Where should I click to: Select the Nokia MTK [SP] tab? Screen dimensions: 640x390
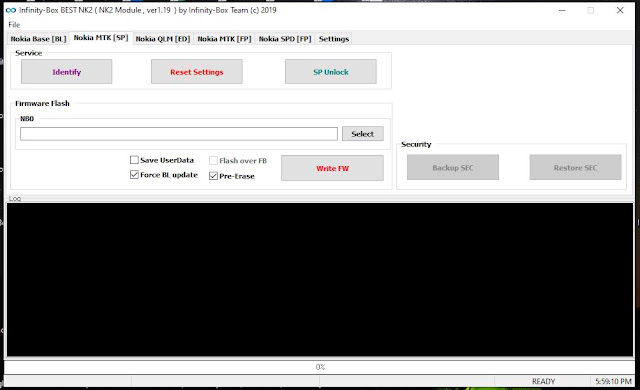click(101, 38)
